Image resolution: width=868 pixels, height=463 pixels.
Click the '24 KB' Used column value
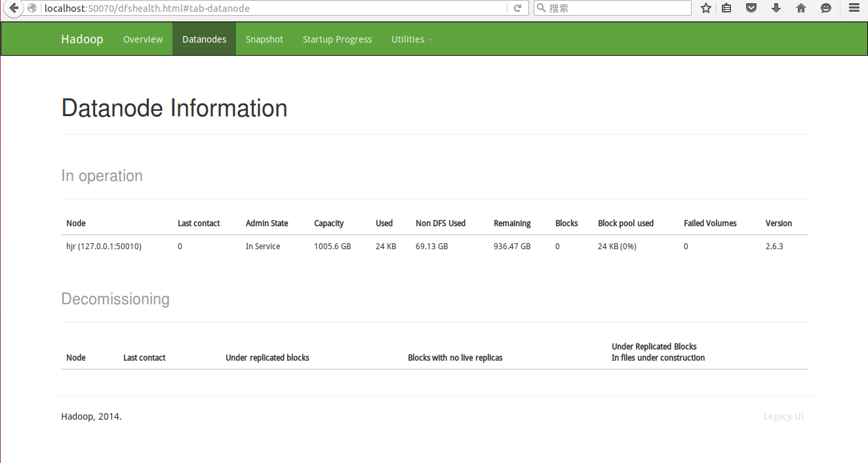click(385, 247)
